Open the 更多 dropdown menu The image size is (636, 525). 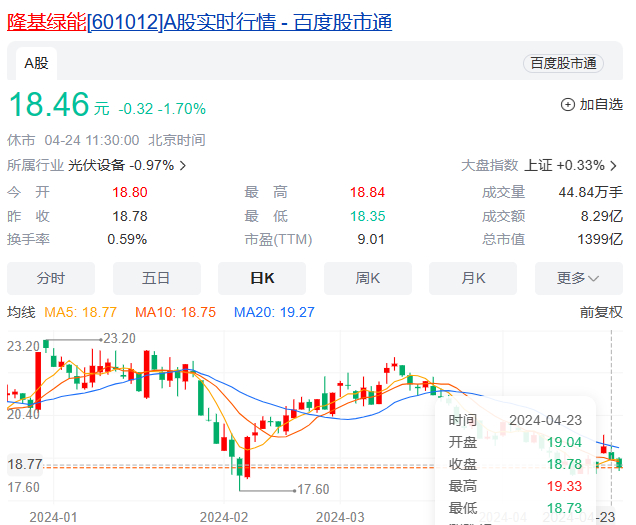(579, 278)
